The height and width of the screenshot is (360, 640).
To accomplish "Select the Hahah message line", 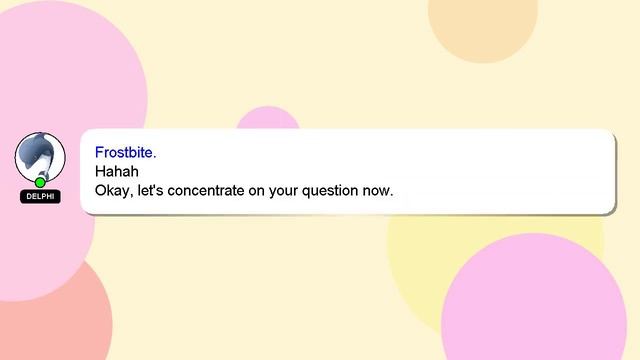I will coord(117,171).
